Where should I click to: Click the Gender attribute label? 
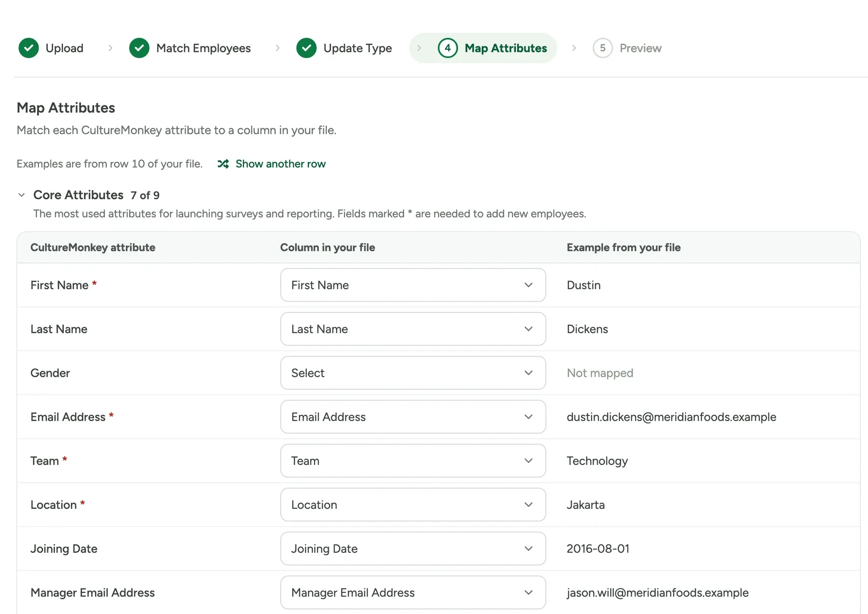50,373
